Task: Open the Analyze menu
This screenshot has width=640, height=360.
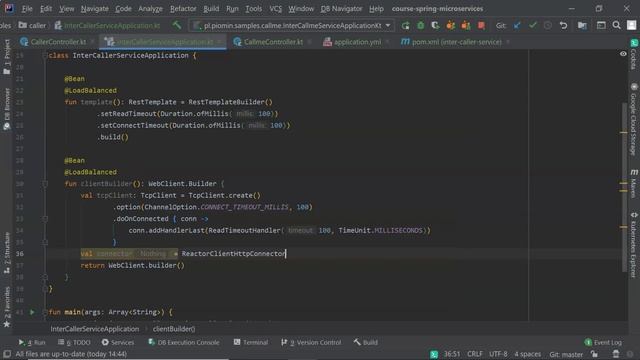Action: coord(150,9)
